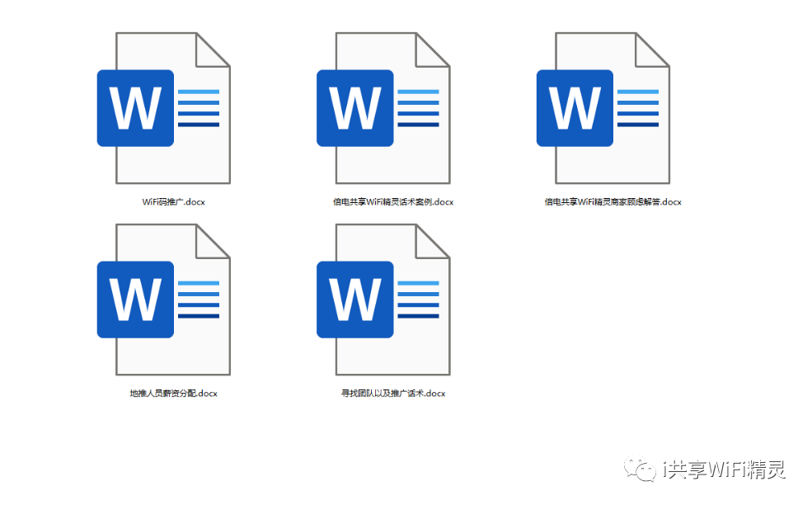Click the label 倍电共享WiFi精灵商家顾虑解答.docx

click(613, 201)
